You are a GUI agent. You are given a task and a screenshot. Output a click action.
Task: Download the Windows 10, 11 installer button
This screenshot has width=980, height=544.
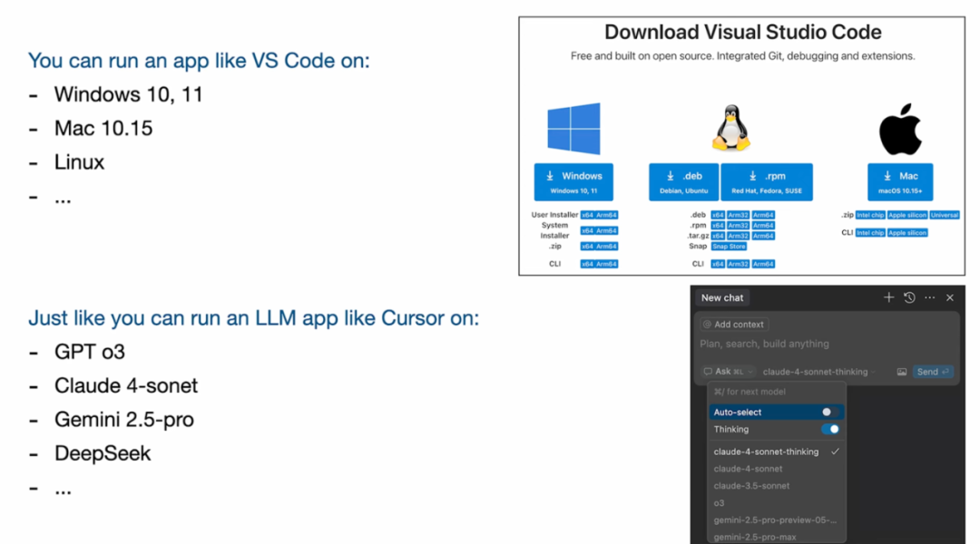point(573,181)
